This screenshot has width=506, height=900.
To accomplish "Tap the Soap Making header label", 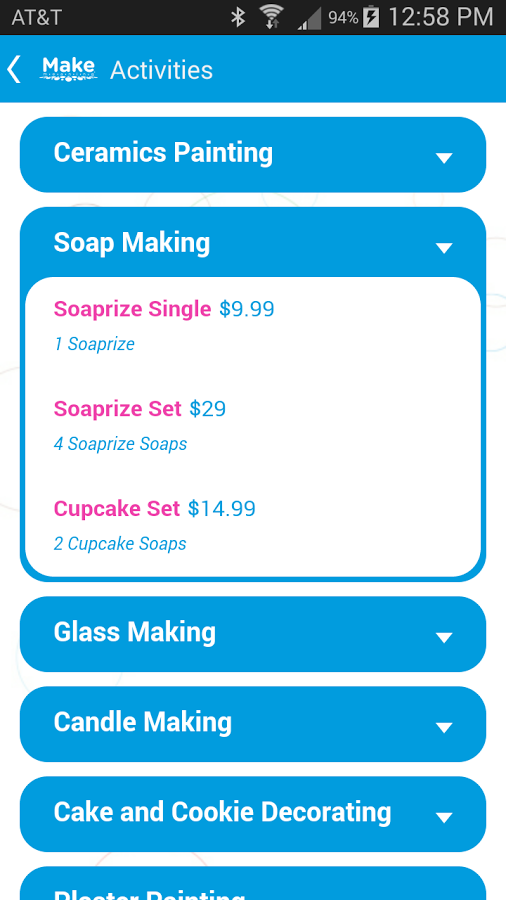I will point(132,243).
